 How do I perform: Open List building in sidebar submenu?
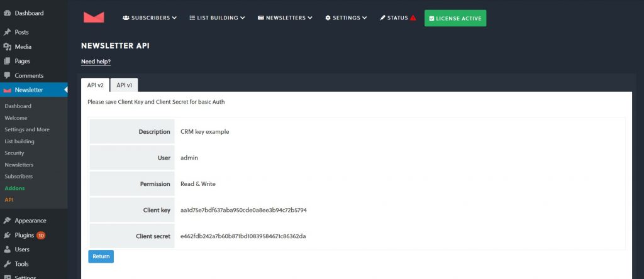[x=19, y=141]
